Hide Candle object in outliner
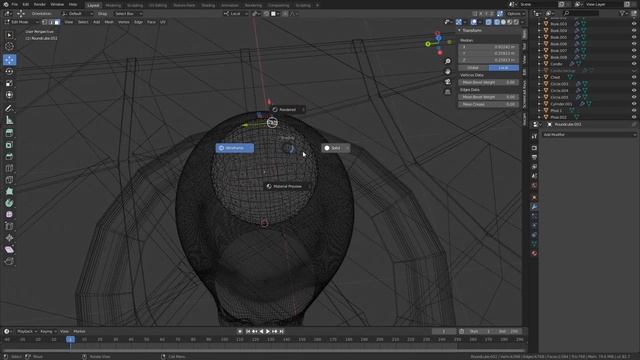The height and width of the screenshot is (360, 640). pos(634,64)
